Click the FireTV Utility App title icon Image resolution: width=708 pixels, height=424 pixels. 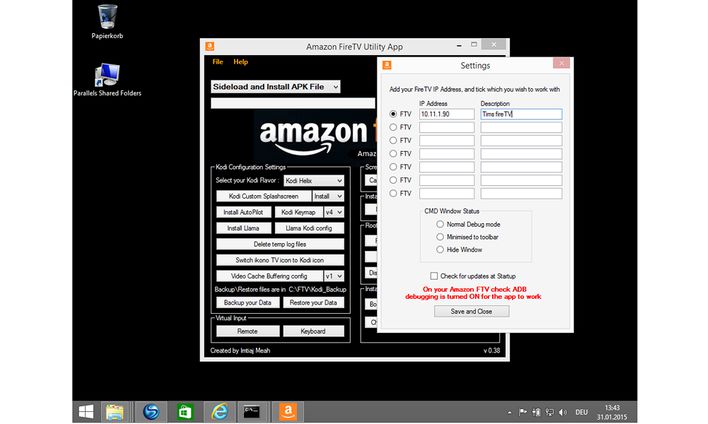coord(210,47)
